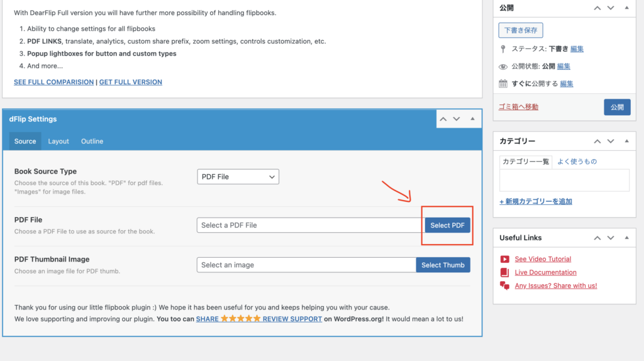Open the Book Source Type dropdown
This screenshot has width=644, height=361.
click(x=238, y=177)
